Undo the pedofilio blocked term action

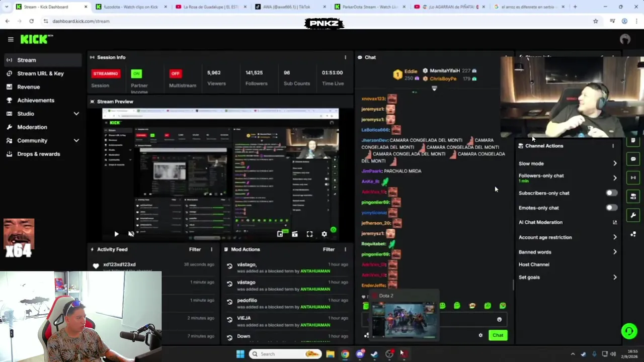(x=229, y=302)
